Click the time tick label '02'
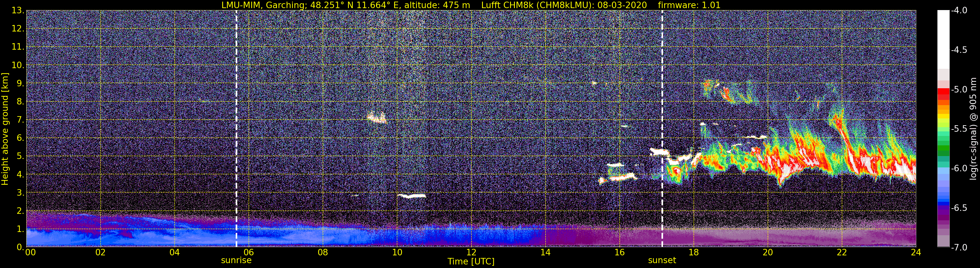 [x=100, y=252]
